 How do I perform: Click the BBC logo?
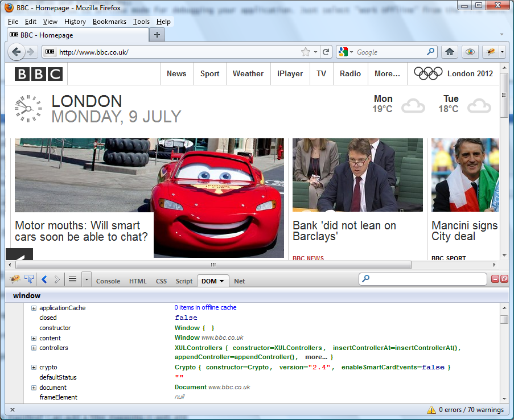click(39, 74)
